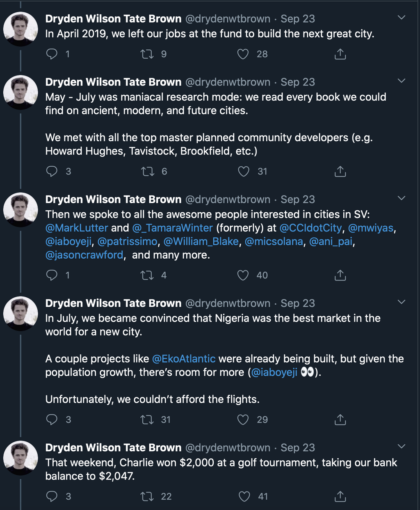Viewport: 420px width, 510px height.
Task: Open the @MarkLutter profile mention
Action: [x=77, y=228]
